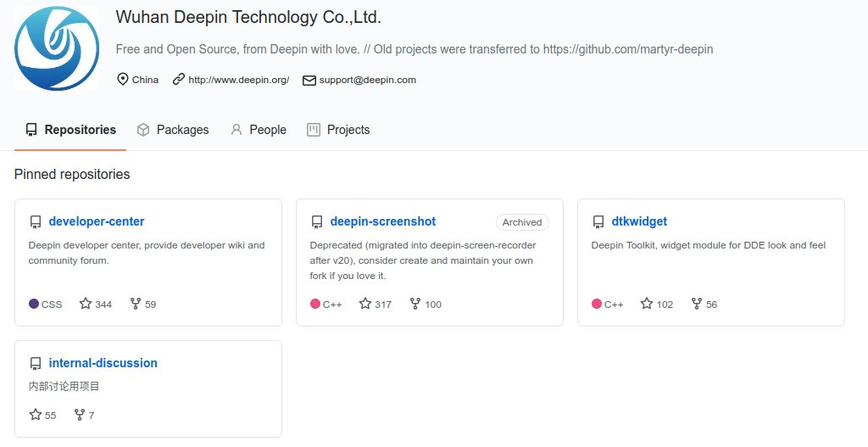
Task: Click the purple CSS language color dot
Action: [34, 304]
